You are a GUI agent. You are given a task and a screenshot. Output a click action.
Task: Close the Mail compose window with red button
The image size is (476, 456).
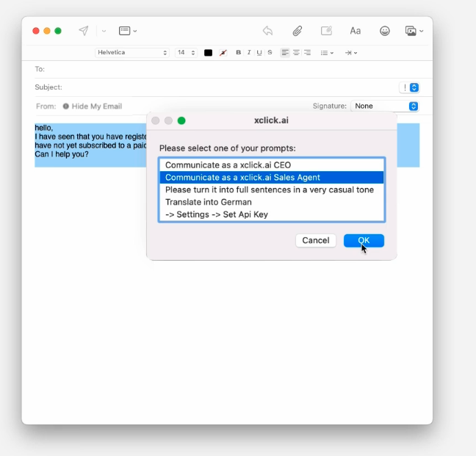[x=36, y=31]
